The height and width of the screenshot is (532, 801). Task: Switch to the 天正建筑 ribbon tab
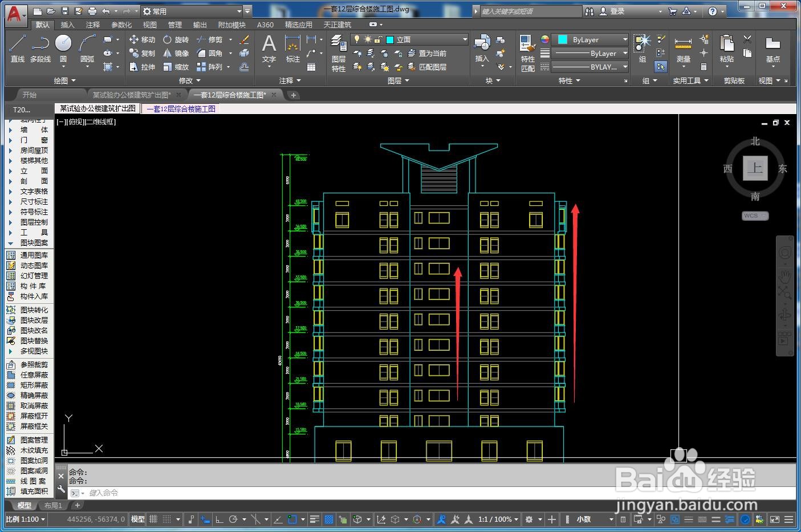click(338, 25)
